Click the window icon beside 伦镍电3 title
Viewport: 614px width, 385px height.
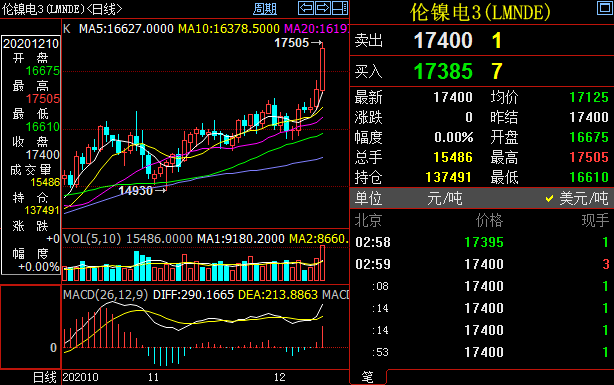pos(605,8)
